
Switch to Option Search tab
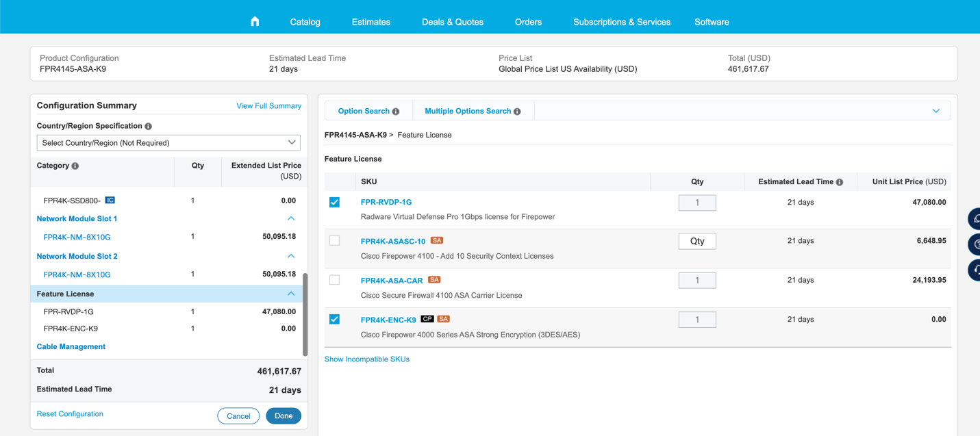coord(369,111)
